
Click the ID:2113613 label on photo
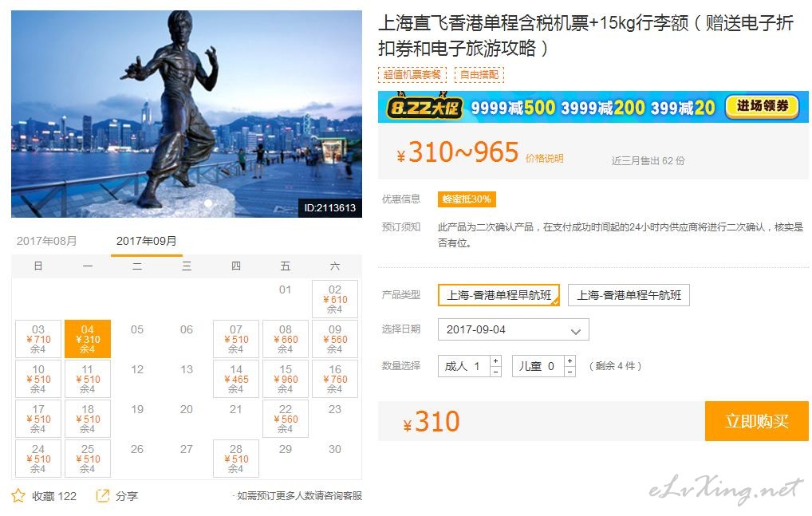click(330, 208)
